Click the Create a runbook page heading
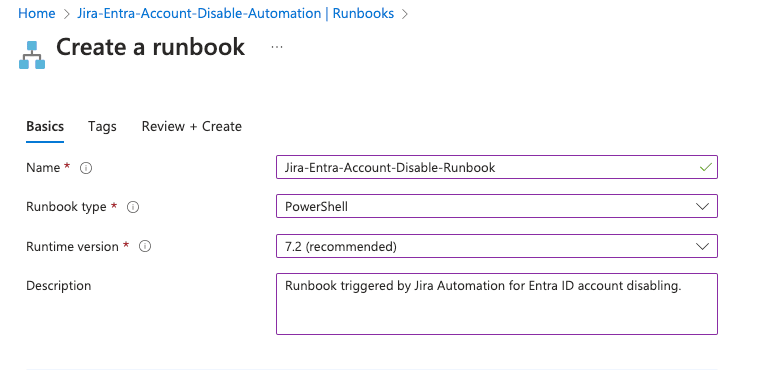The image size is (780, 370). (150, 47)
